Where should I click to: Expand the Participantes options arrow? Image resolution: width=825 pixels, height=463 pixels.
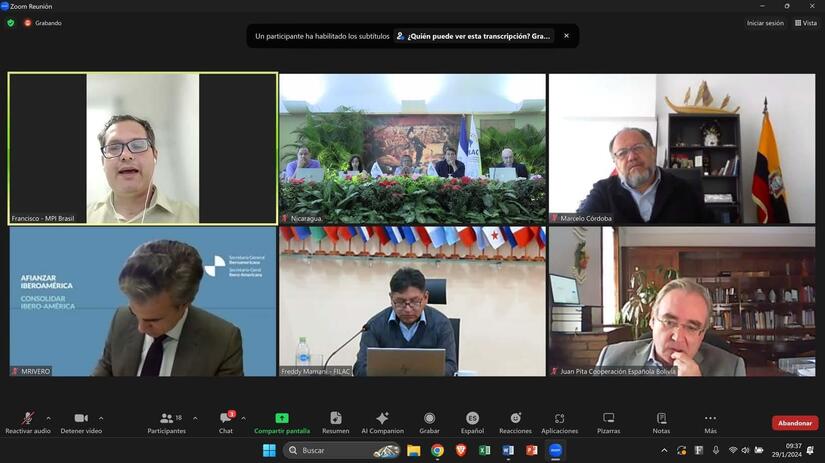(195, 418)
